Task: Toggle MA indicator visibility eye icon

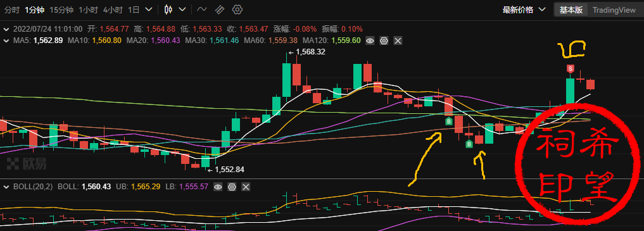Action: coord(370,41)
